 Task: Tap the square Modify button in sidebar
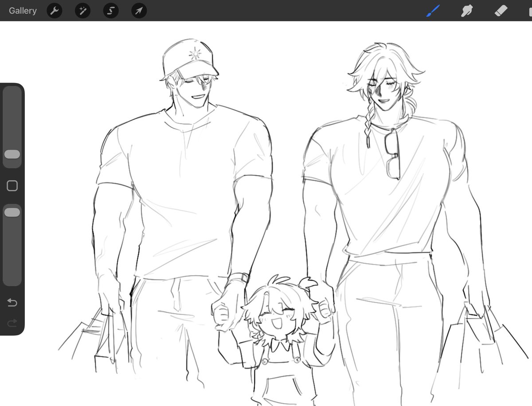(x=12, y=186)
